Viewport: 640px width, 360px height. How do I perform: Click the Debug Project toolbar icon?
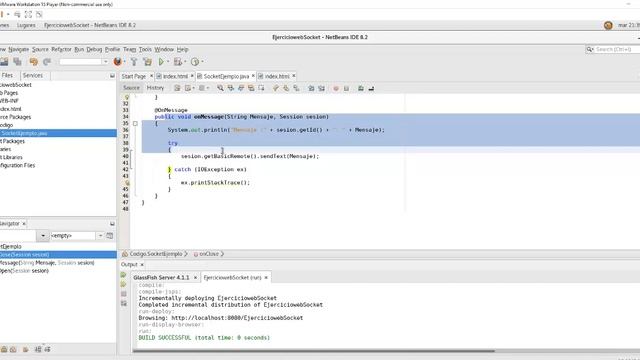coord(178,62)
